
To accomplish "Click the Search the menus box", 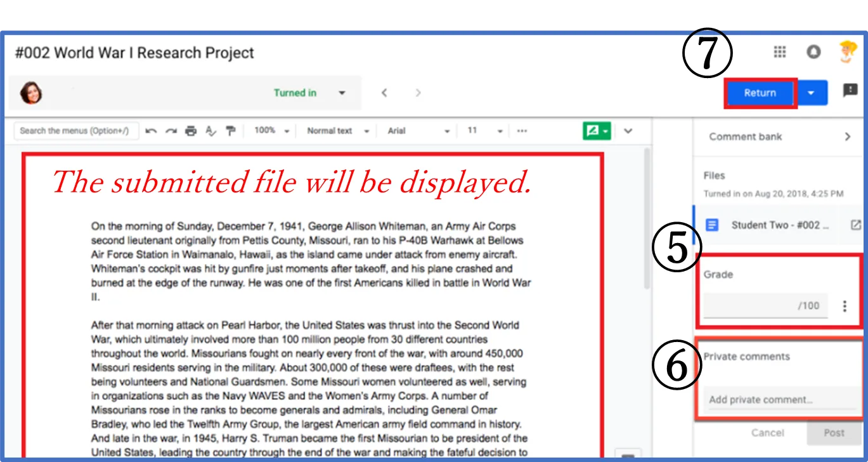I will (76, 131).
